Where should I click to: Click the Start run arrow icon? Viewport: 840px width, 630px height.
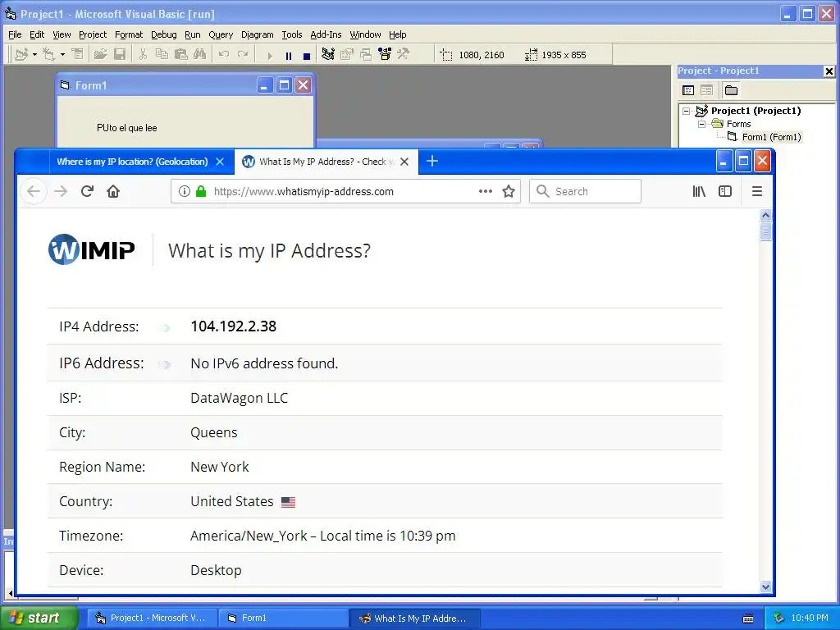pos(269,56)
